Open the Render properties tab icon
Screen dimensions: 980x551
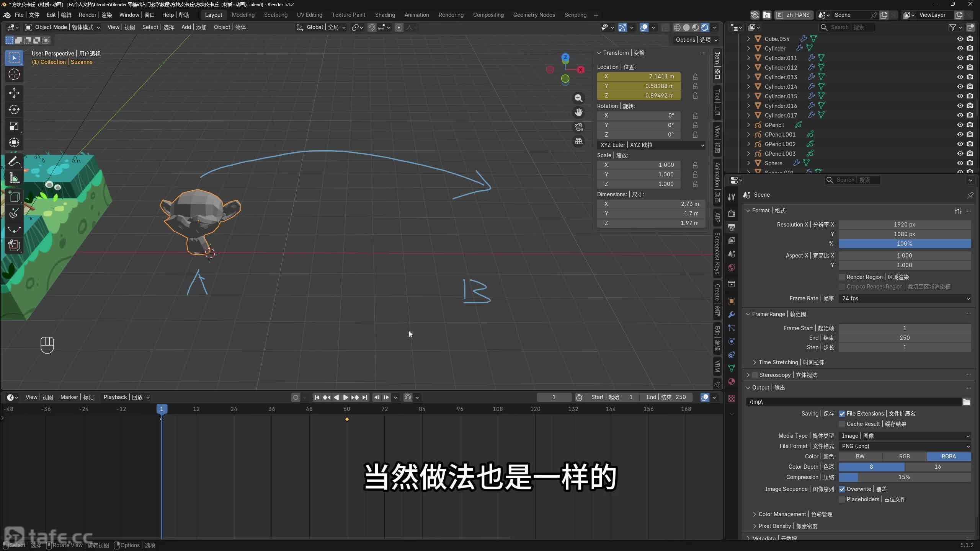pyautogui.click(x=731, y=214)
